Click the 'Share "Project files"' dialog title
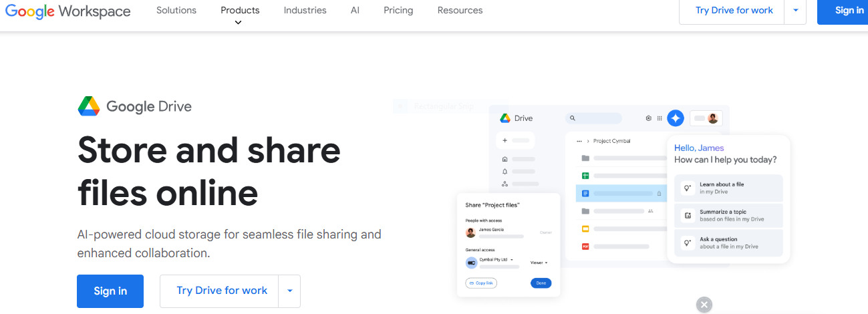Screen dimensions: 868x314 click(x=492, y=204)
